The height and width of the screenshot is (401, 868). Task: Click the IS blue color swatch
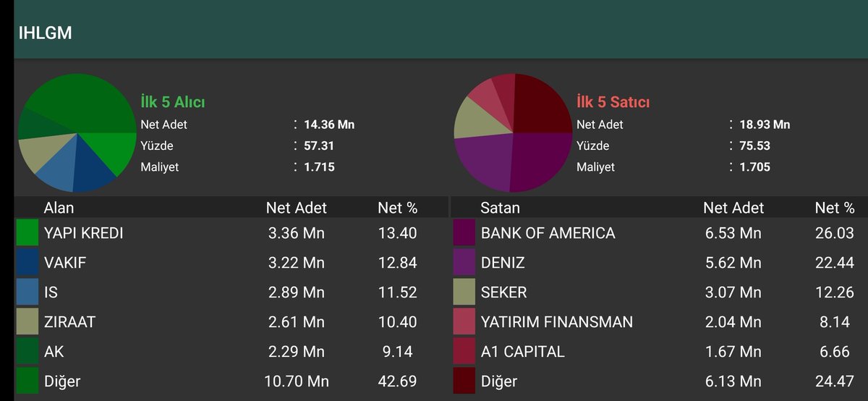[x=27, y=292]
